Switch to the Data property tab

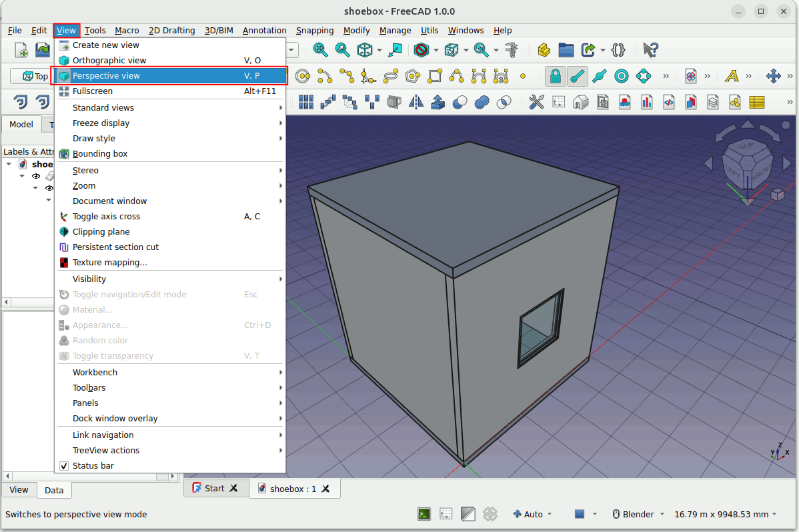pyautogui.click(x=54, y=490)
